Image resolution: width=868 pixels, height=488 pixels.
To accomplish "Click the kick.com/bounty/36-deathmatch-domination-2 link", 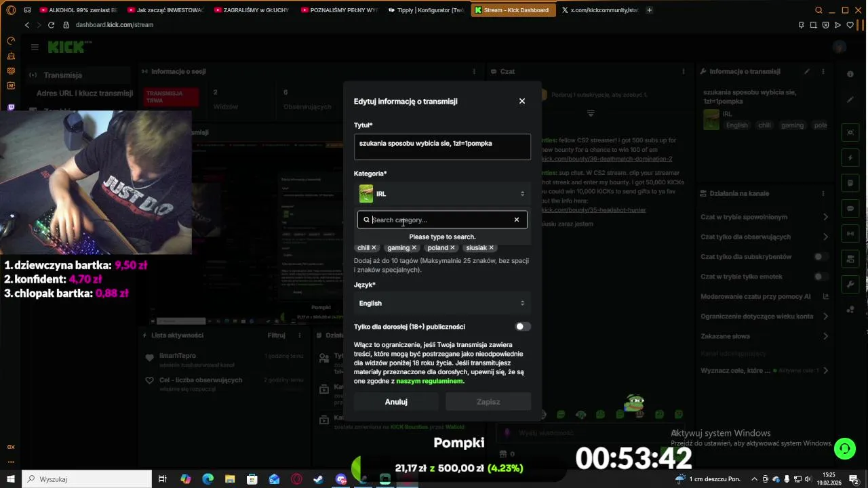I will [x=606, y=159].
